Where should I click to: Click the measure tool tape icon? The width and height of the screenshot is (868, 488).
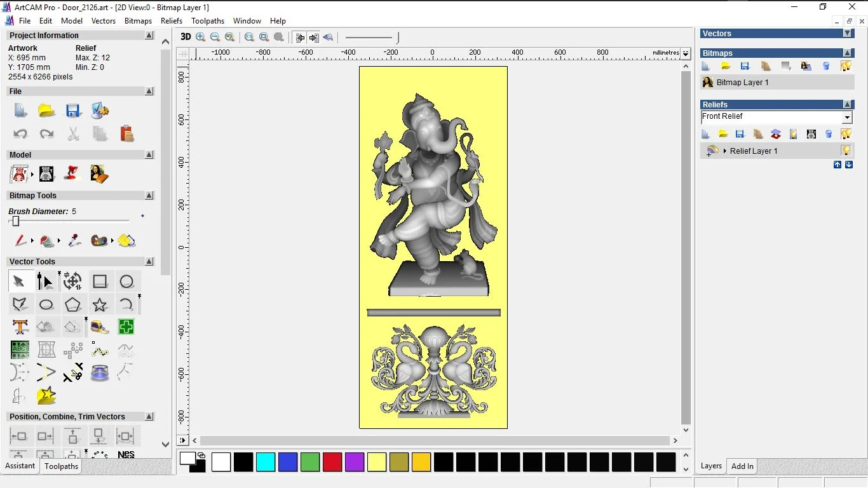[100, 327]
